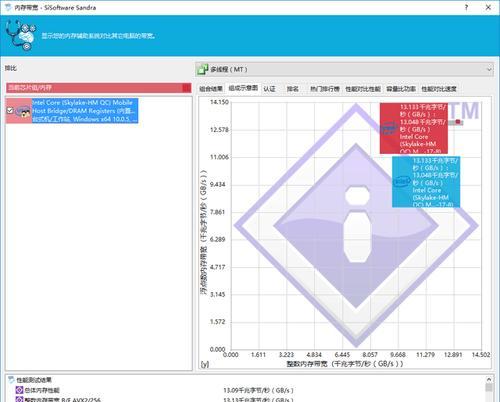Switch to the 组成示意图 tab
The height and width of the screenshot is (402, 500).
[243, 88]
